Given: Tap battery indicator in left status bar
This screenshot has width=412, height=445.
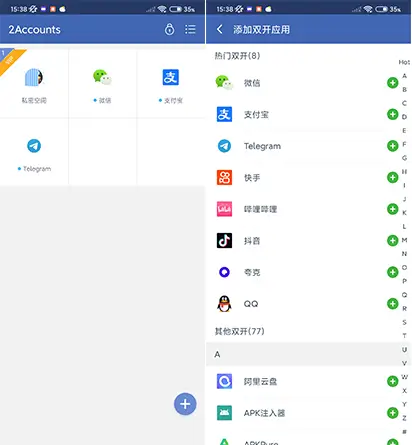Looking at the screenshot, I should [x=175, y=9].
